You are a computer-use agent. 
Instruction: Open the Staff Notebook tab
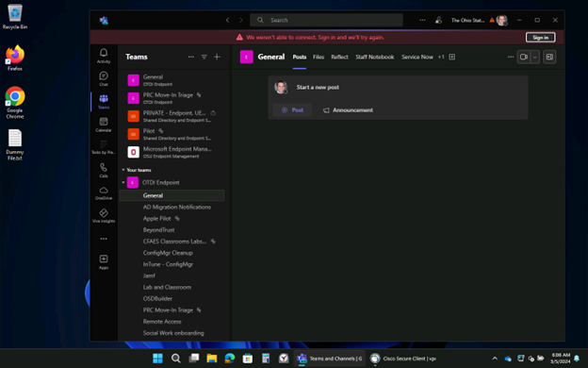(x=375, y=57)
